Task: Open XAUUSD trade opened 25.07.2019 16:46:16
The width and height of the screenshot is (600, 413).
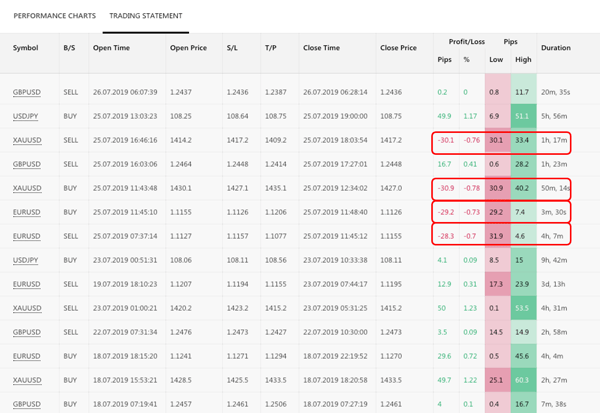Action: pos(28,142)
